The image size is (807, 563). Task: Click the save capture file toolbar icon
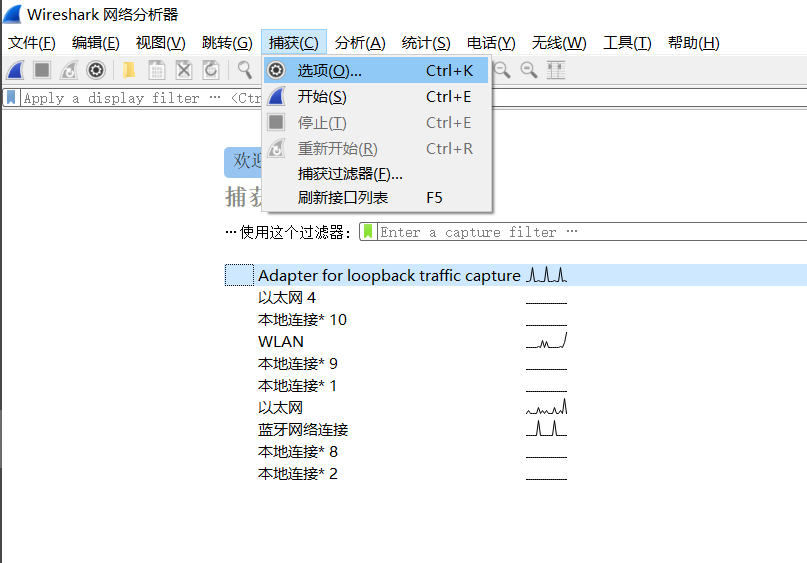tap(156, 70)
